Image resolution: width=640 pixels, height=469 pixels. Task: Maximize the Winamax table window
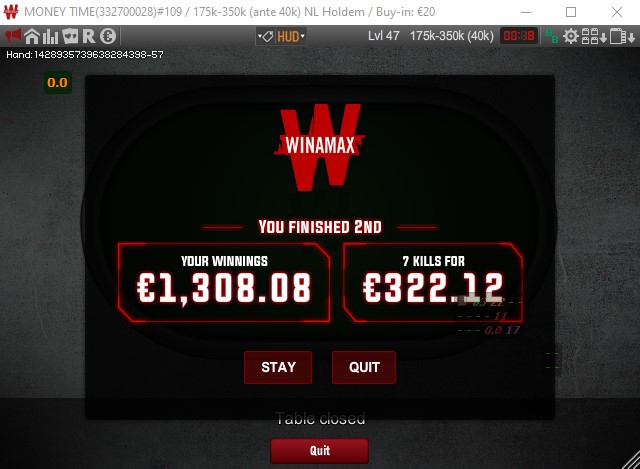571,12
